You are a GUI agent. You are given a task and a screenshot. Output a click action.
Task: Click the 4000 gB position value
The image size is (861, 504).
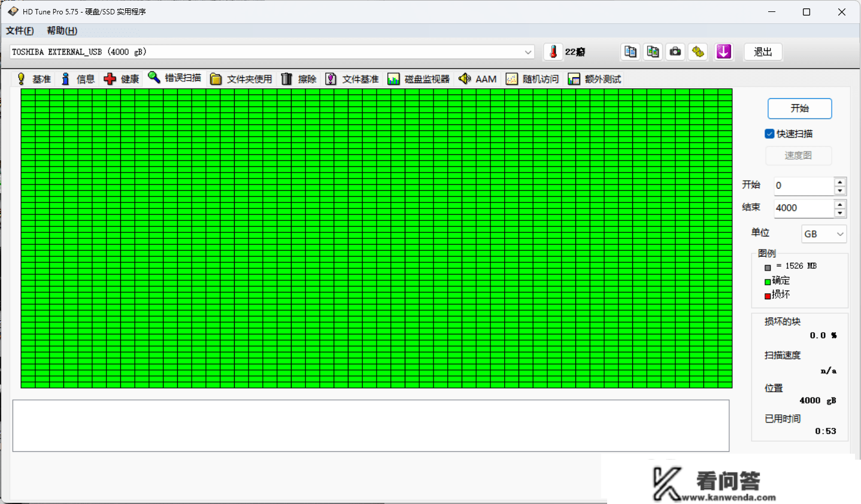(818, 400)
